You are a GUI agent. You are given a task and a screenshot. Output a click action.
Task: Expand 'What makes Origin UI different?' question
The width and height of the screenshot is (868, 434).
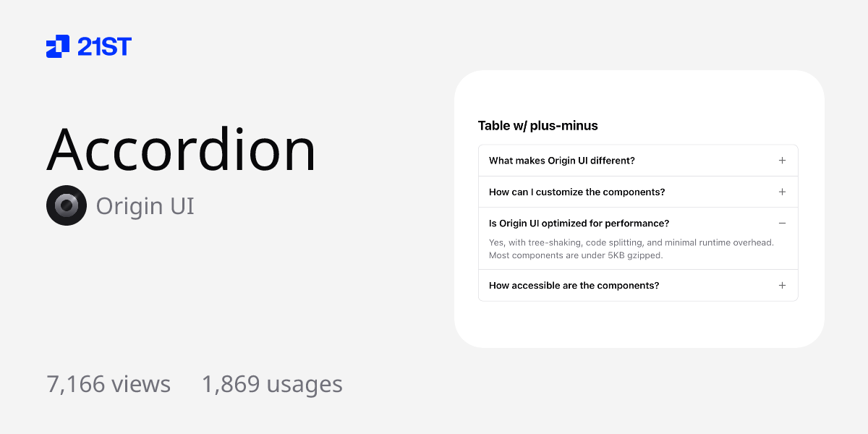pyautogui.click(x=562, y=161)
